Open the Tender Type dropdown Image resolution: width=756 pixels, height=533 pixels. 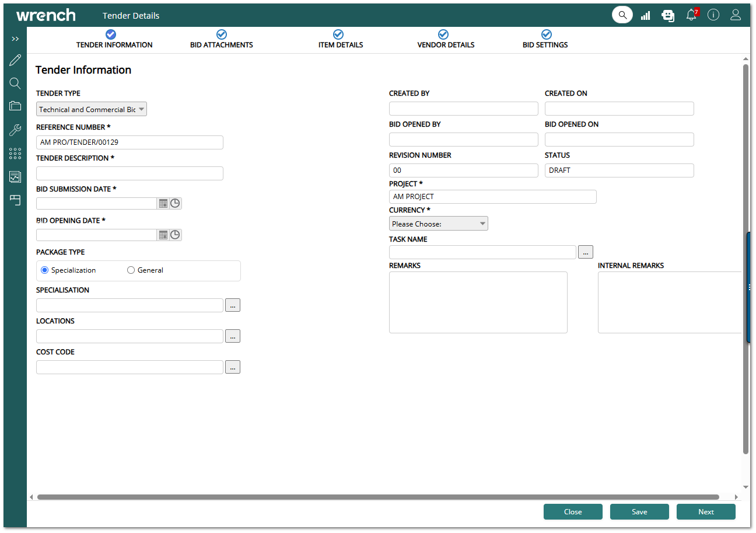[92, 109]
